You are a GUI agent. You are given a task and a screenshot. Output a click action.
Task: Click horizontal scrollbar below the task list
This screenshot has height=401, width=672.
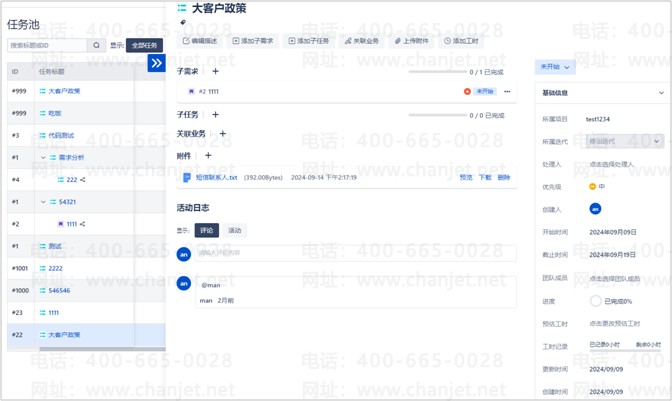(x=102, y=349)
